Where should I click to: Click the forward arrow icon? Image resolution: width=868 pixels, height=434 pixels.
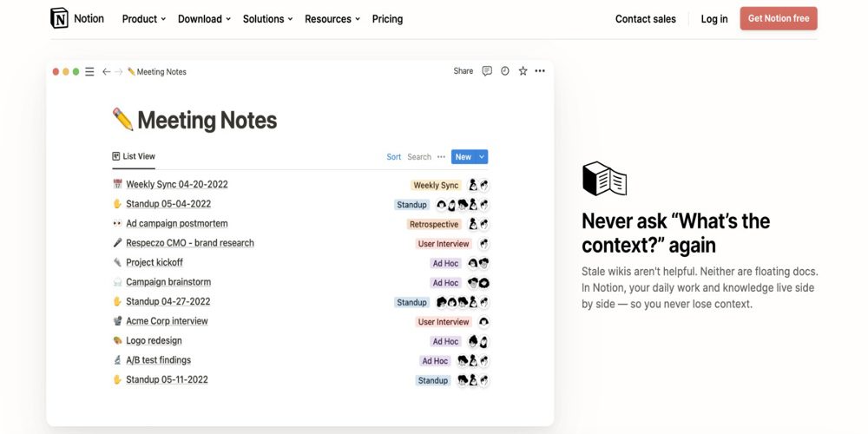pyautogui.click(x=118, y=71)
